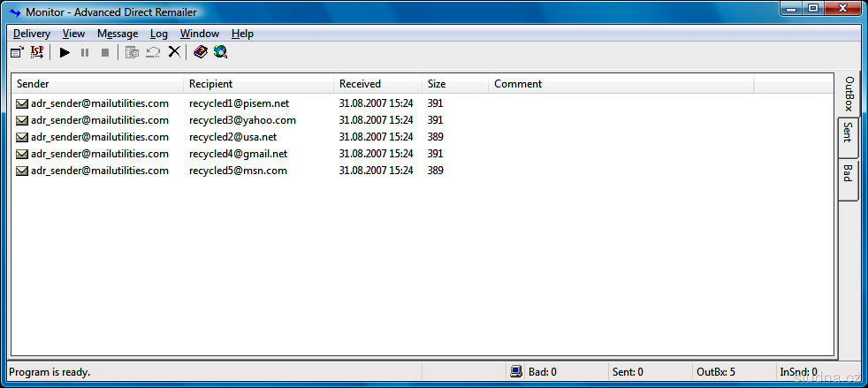This screenshot has height=388, width=868.
Task: Click size 389 in the recycled2@usa.net row
Action: point(436,137)
